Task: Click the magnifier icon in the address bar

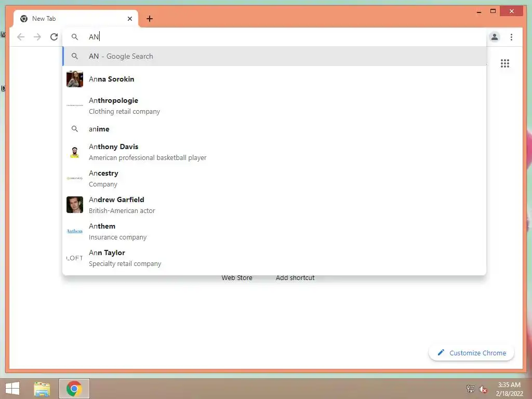Action: pos(75,37)
